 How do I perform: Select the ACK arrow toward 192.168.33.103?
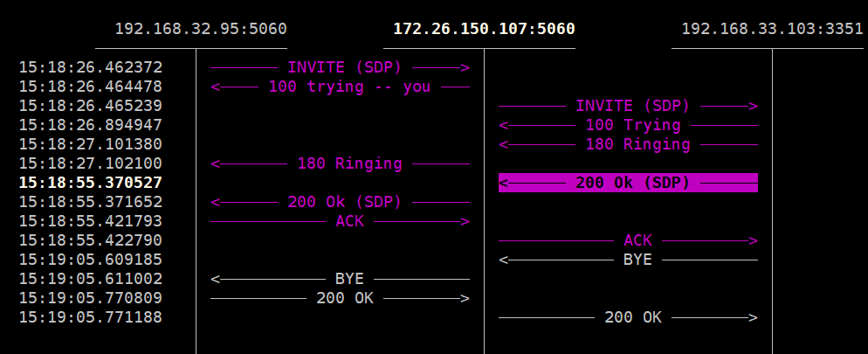pyautogui.click(x=629, y=240)
